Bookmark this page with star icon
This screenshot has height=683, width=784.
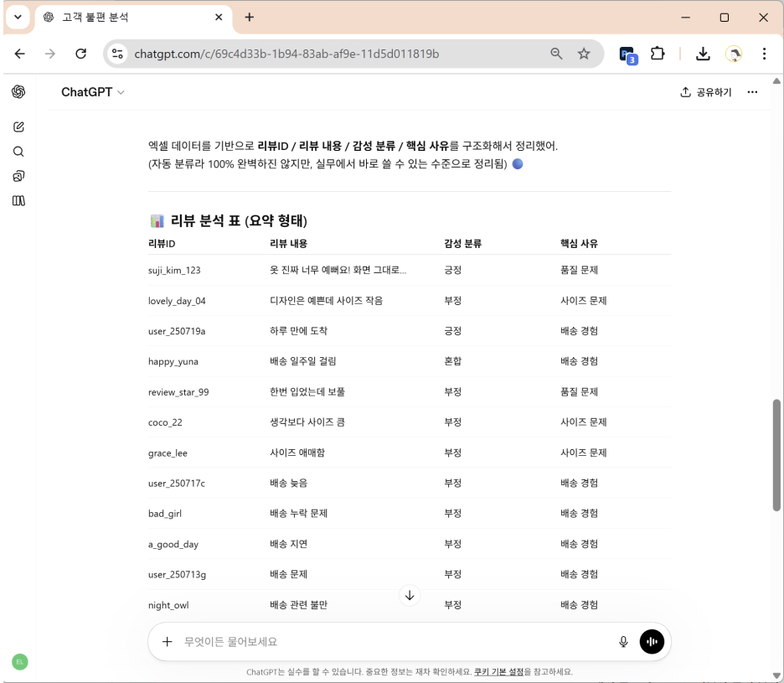click(x=584, y=54)
